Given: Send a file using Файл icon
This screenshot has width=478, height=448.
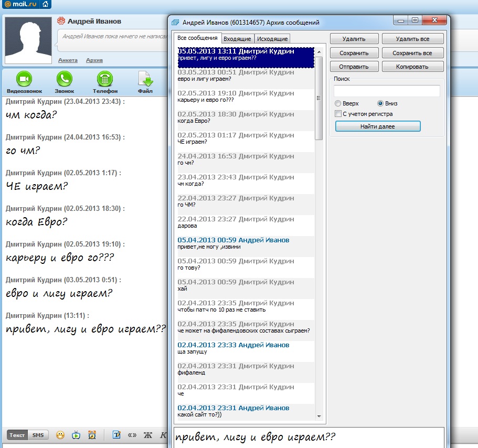Looking at the screenshot, I should pos(145,79).
